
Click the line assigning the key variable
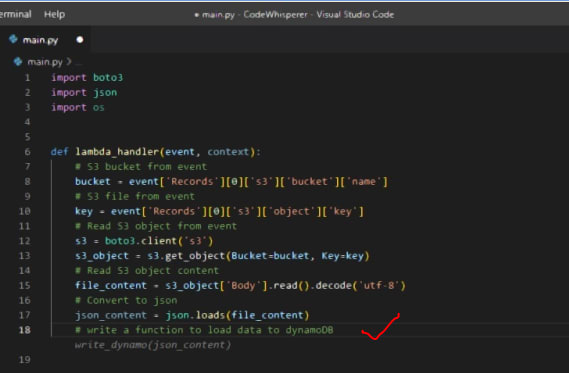point(219,211)
